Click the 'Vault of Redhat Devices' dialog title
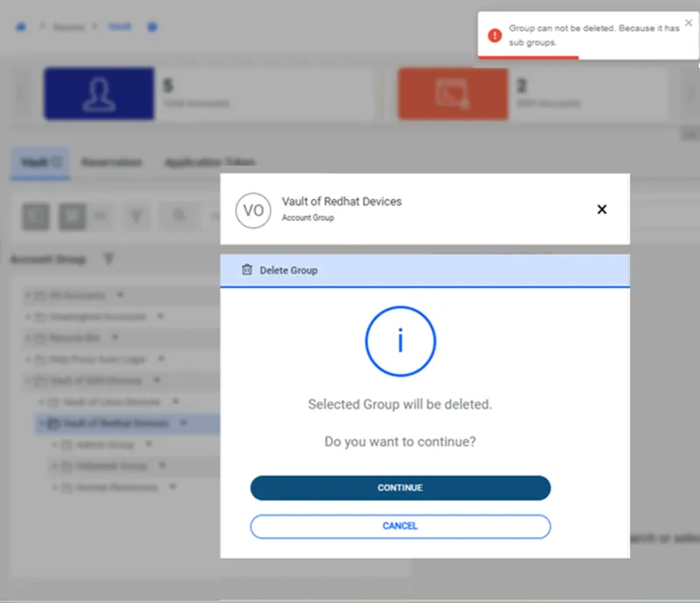 point(342,202)
